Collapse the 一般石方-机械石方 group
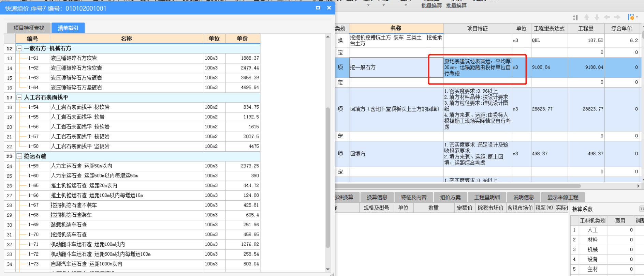The image size is (644, 276). [x=19, y=48]
